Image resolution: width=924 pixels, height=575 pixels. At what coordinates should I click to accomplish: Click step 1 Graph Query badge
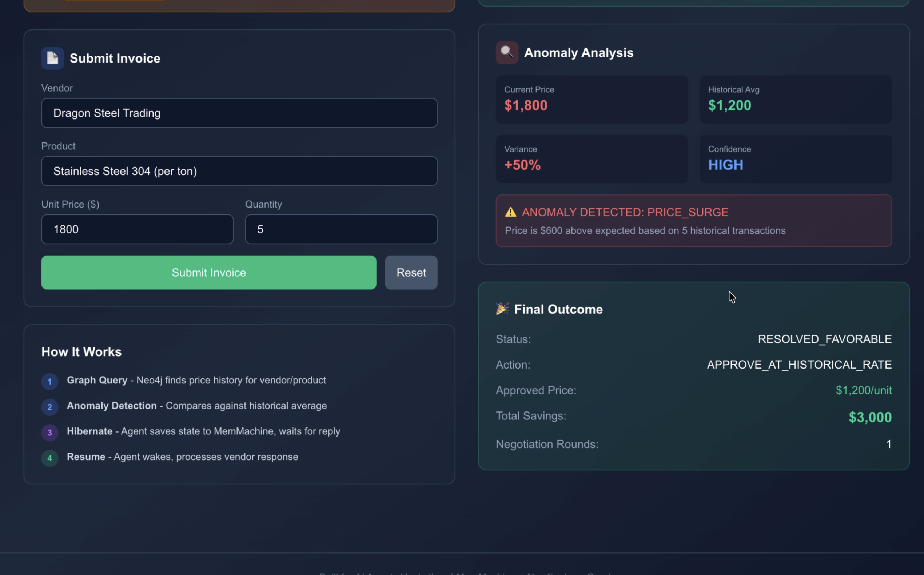pyautogui.click(x=49, y=381)
